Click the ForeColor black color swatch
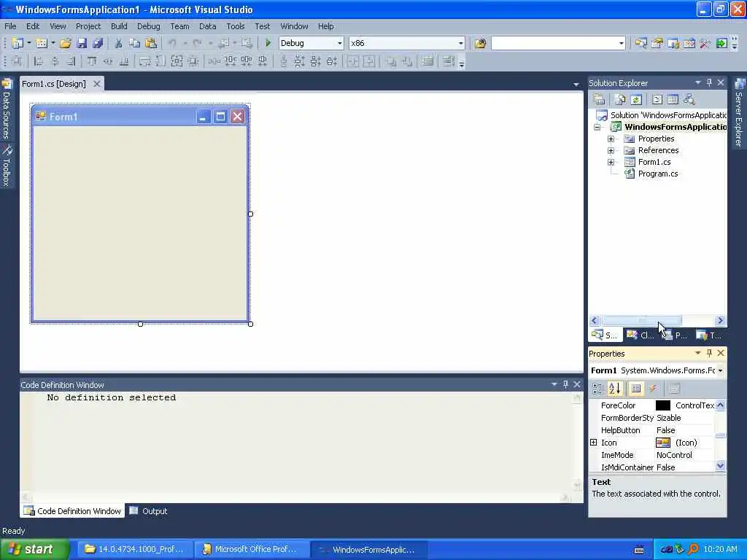Image resolution: width=747 pixels, height=560 pixels. point(662,405)
